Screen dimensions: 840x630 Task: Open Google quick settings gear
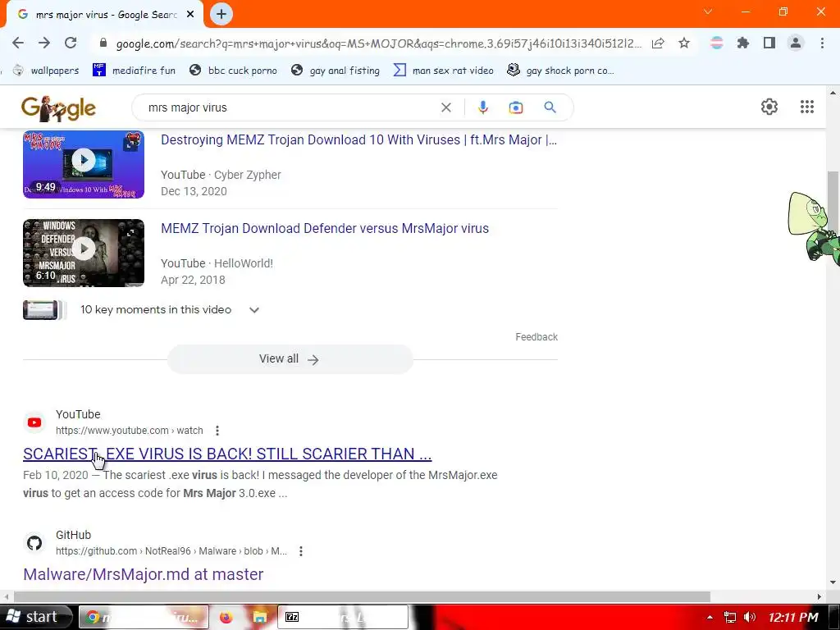769,107
